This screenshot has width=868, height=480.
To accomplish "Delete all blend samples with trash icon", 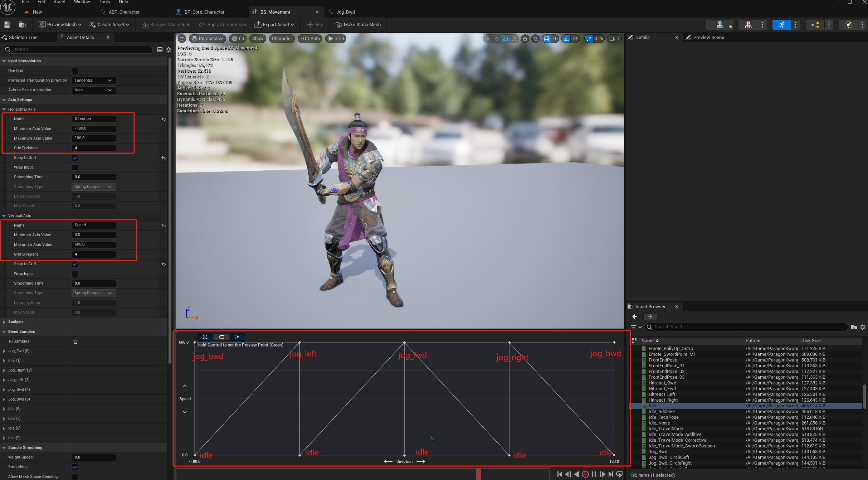I will [x=75, y=341].
